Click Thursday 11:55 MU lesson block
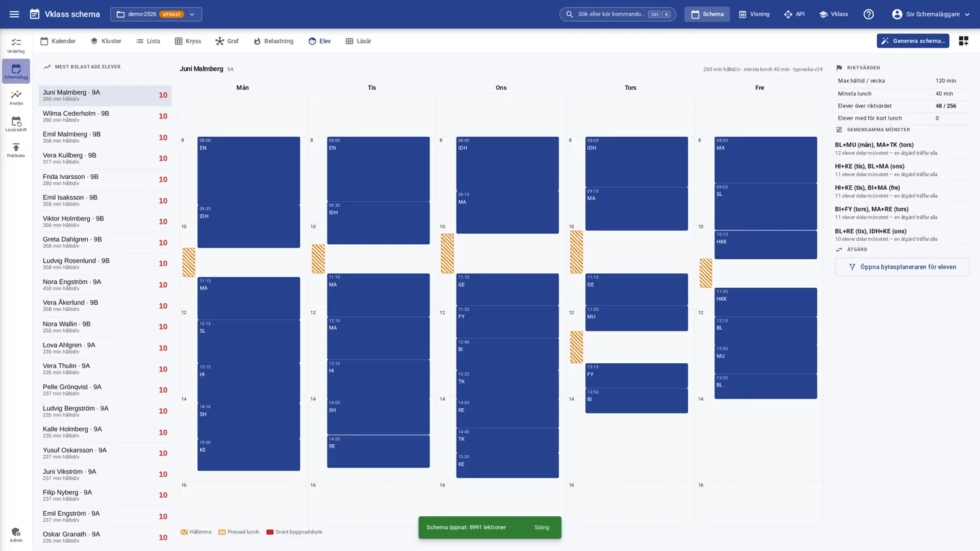The height and width of the screenshot is (551, 980). coord(636,318)
